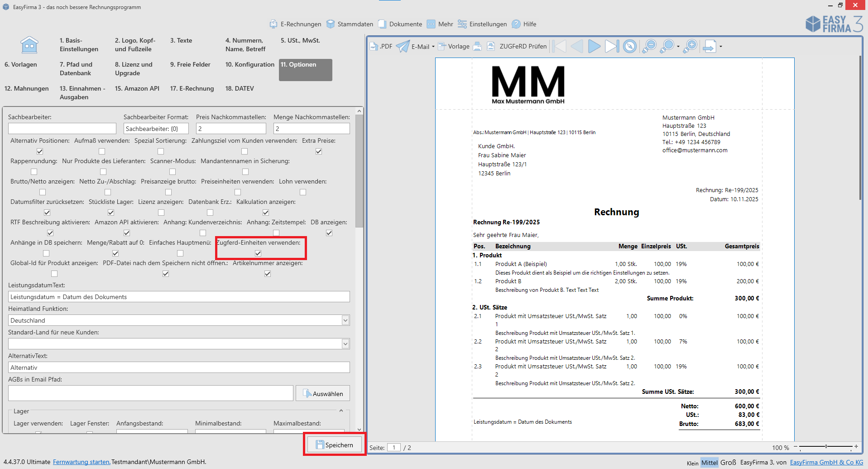
Task: Click the Sachbearbeiter input field
Action: pos(62,129)
